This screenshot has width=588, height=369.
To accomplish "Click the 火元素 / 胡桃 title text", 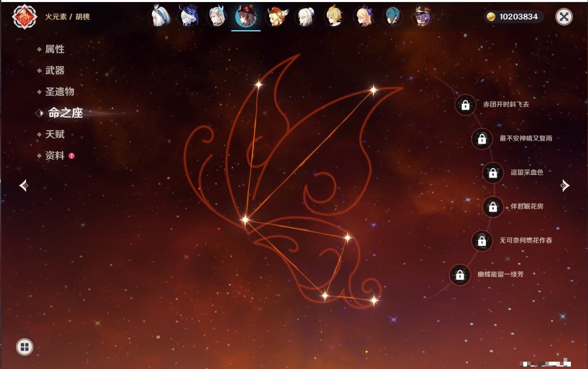I will tap(67, 17).
